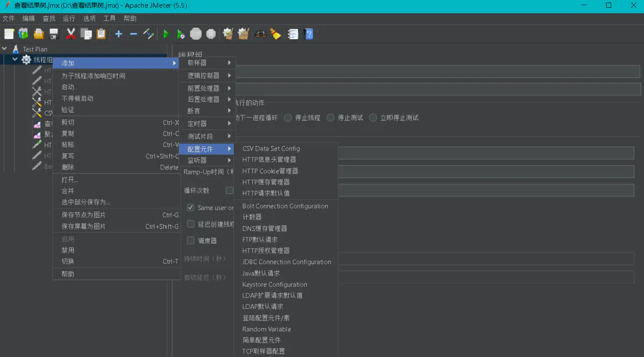
Task: Click the Paste clipboard toolbar icon
Action: point(101,34)
